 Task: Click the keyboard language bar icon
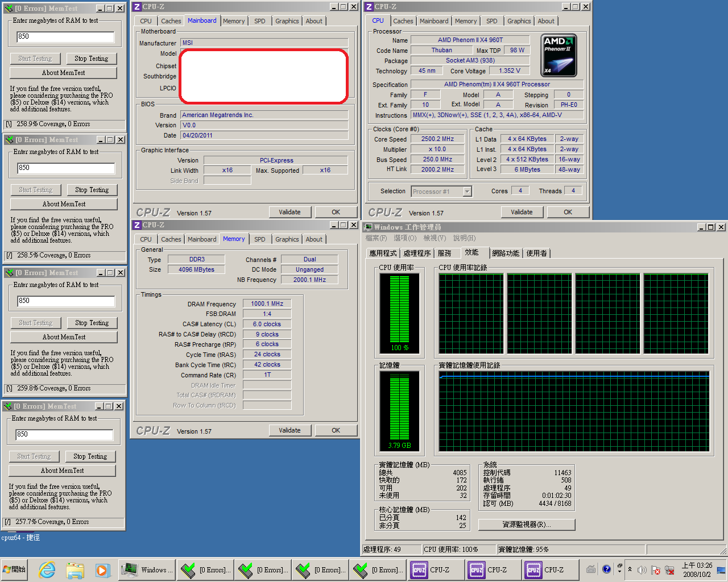click(591, 569)
